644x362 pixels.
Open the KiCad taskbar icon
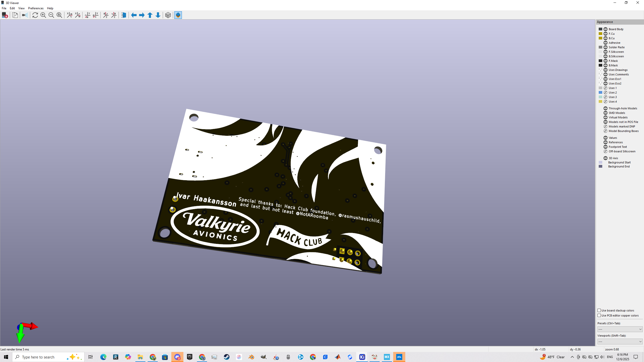coord(362,357)
